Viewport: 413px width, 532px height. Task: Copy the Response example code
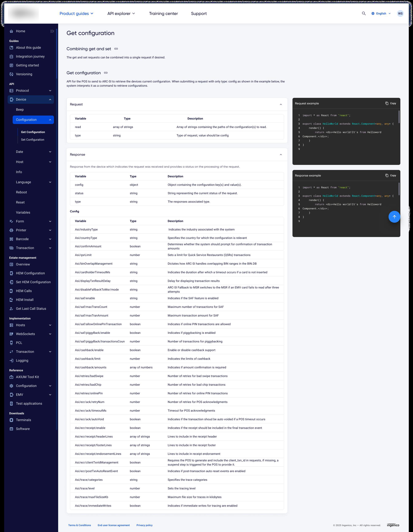point(391,175)
